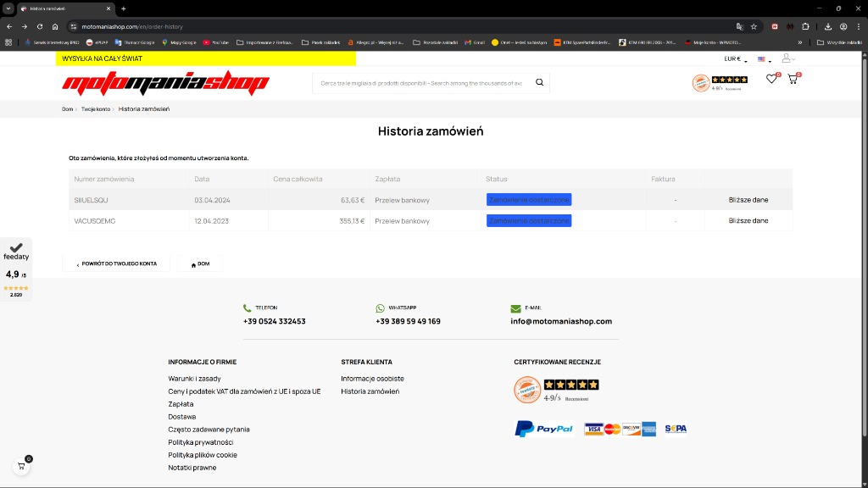Click the 'DOM' home button below the table

coord(200,264)
